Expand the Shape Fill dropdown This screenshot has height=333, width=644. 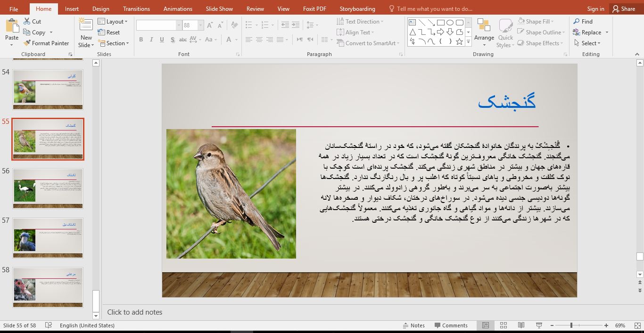click(x=536, y=21)
